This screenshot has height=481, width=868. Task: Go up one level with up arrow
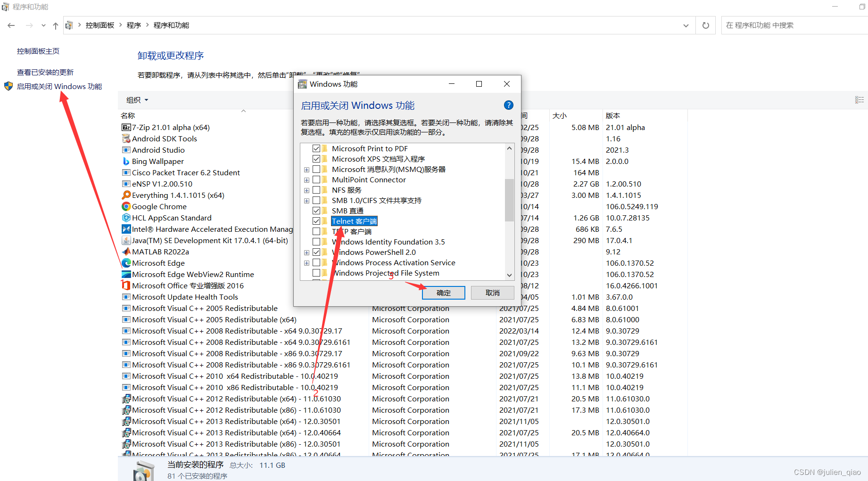(x=56, y=25)
